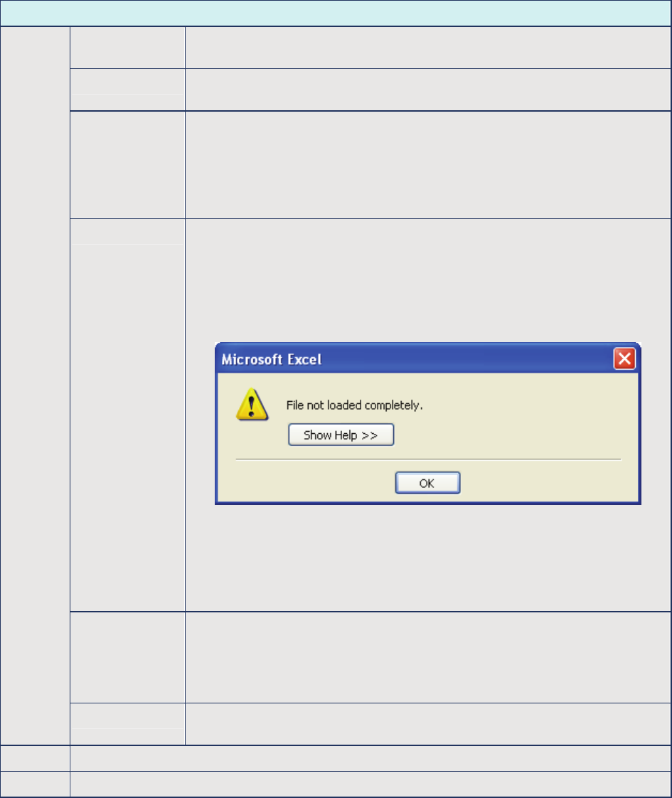672x798 pixels.
Task: Click the small bottom-left corner table cell
Action: pos(35,784)
